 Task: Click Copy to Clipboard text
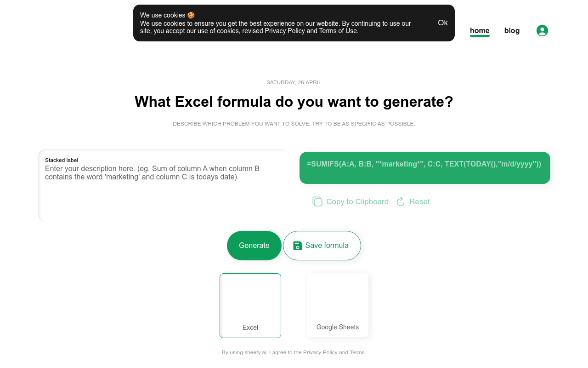click(x=357, y=201)
